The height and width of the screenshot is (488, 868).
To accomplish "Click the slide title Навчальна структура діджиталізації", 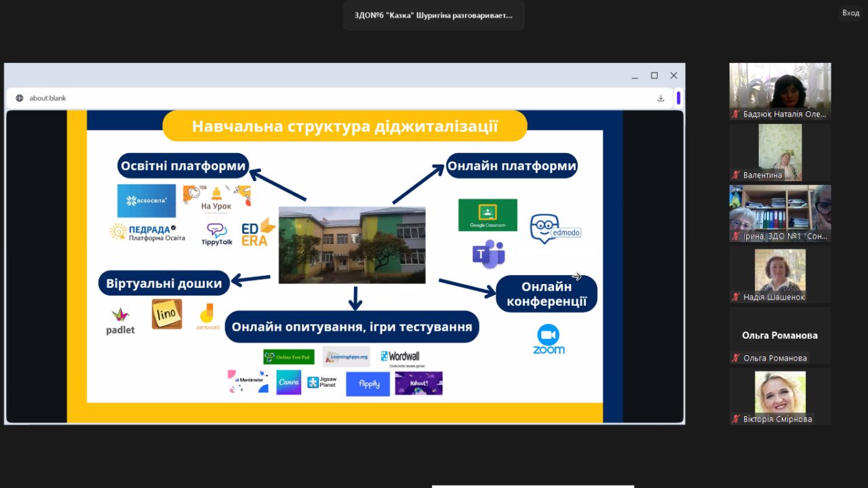I will point(345,126).
